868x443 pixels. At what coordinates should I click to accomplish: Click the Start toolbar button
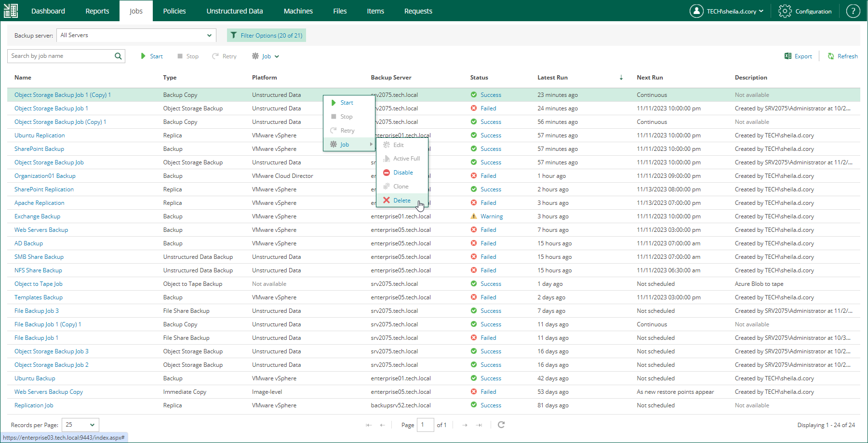pyautogui.click(x=151, y=56)
